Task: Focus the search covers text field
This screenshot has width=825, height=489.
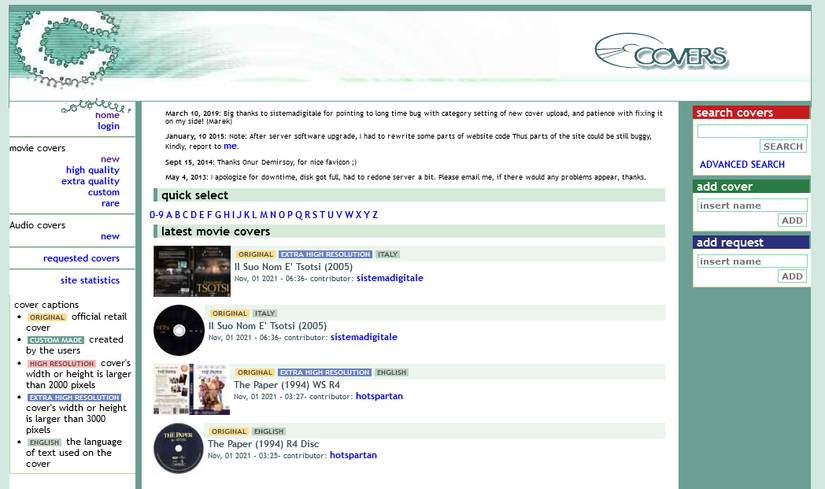Action: click(752, 131)
